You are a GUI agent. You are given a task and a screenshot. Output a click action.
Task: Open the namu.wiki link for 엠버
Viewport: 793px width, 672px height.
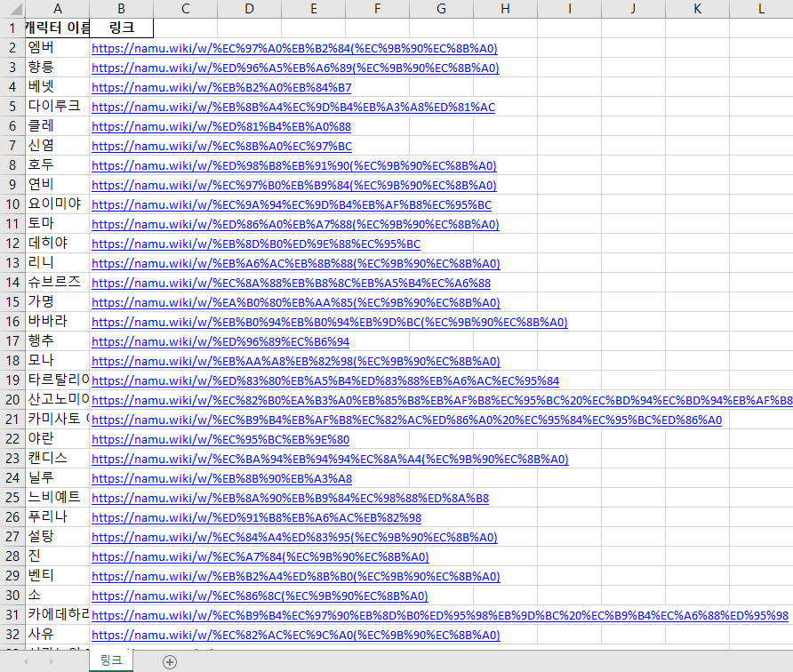tap(294, 49)
